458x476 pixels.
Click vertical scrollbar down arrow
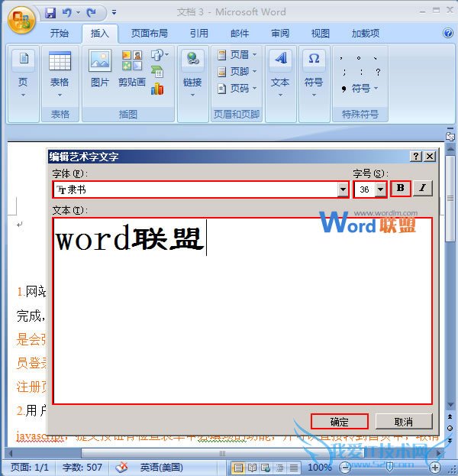pos(450,405)
